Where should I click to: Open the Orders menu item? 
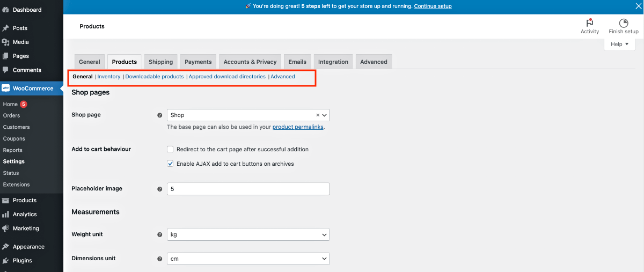tap(11, 115)
